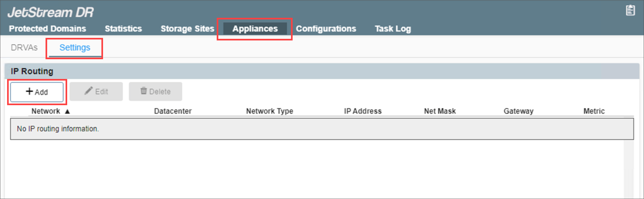Click the clipboard icon in the header

pos(630,10)
